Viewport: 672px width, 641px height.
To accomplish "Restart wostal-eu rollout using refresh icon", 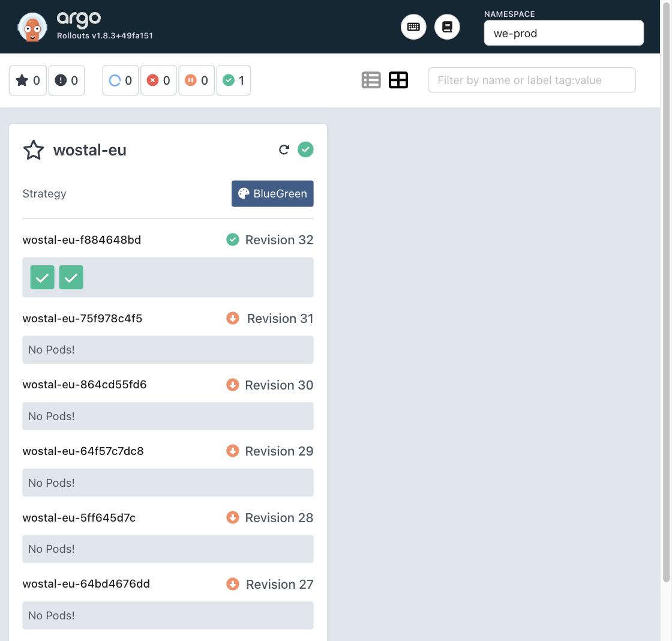I will tap(284, 149).
